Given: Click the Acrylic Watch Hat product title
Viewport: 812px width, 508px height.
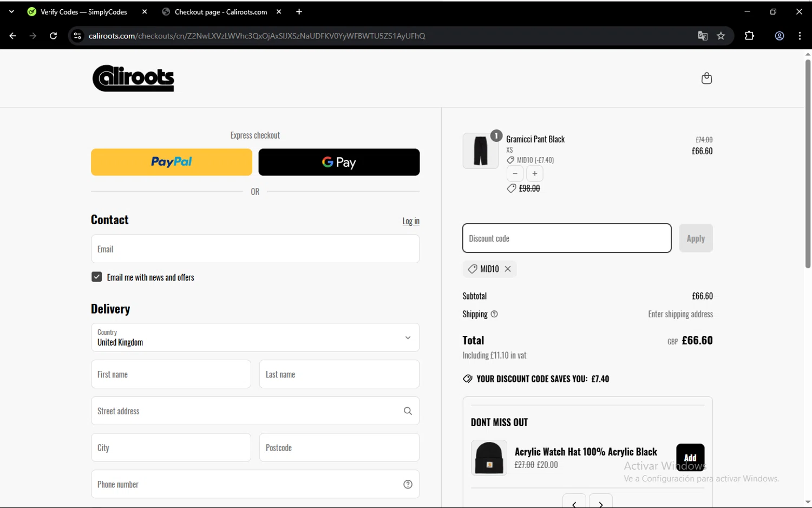Looking at the screenshot, I should [586, 452].
